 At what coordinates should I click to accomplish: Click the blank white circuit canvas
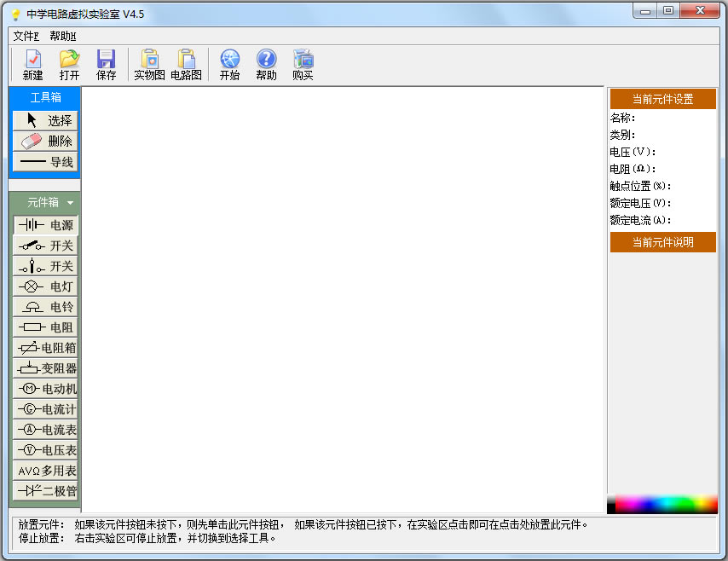(343, 298)
